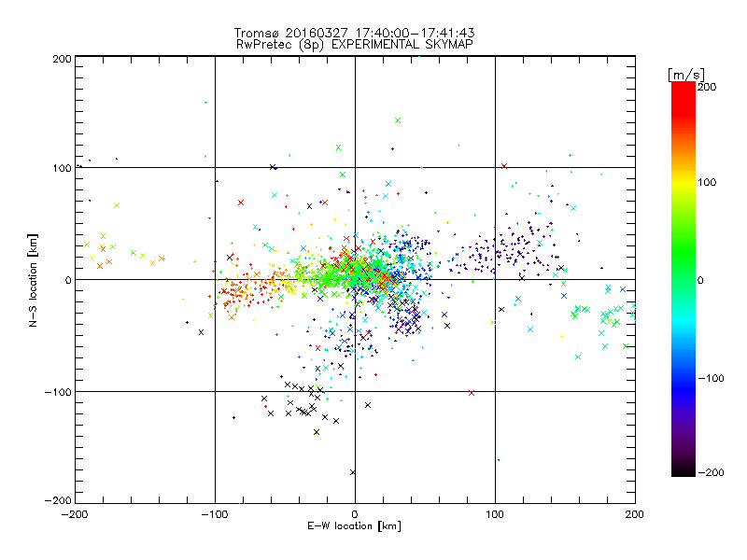Click the y-axis tick label '200'
Viewport: 747px width, 560px height.
tap(62, 60)
